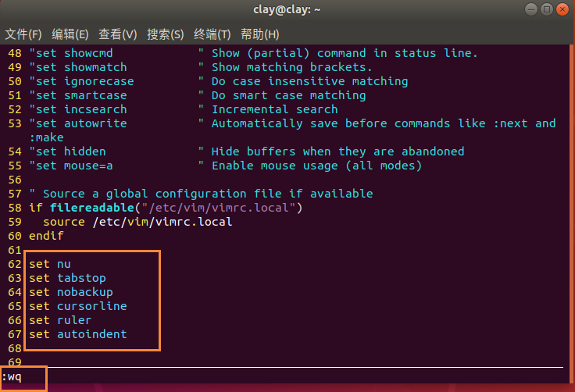Maximize the terminal window

coord(547,9)
